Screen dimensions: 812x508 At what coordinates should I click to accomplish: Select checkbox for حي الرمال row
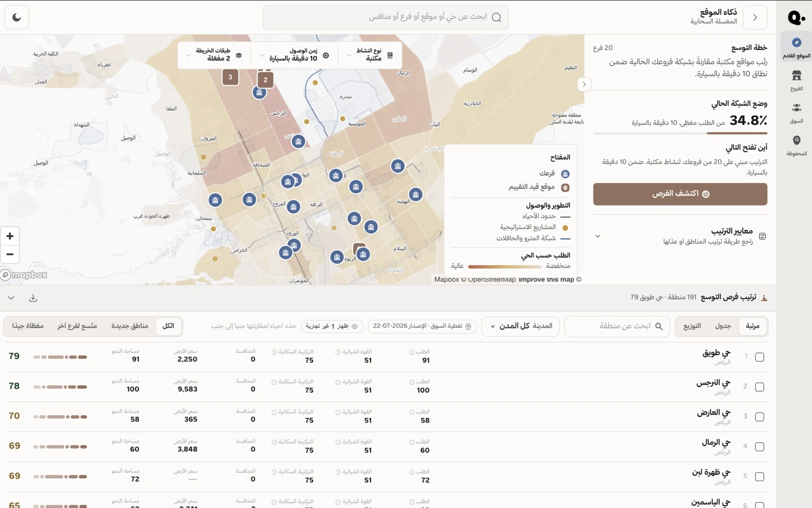click(759, 447)
